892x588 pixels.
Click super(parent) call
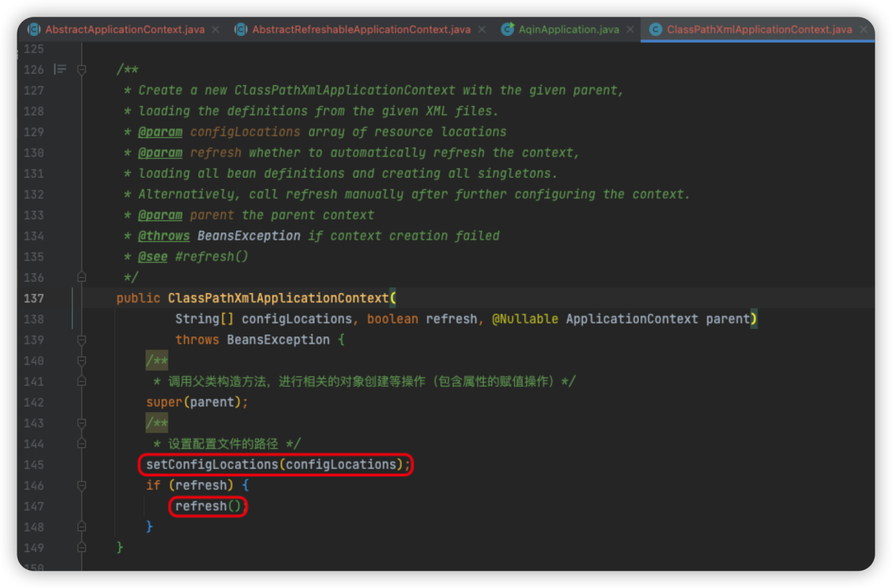[197, 402]
